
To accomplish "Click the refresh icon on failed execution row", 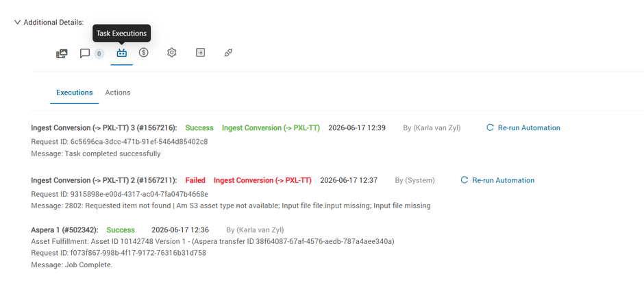I will pos(464,180).
